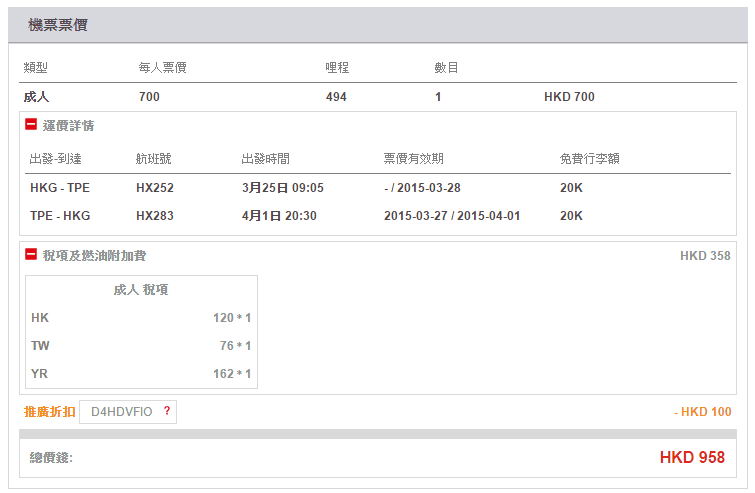The image size is (755, 493).
Task: Click the 機票票價 header bar
Action: point(377,25)
